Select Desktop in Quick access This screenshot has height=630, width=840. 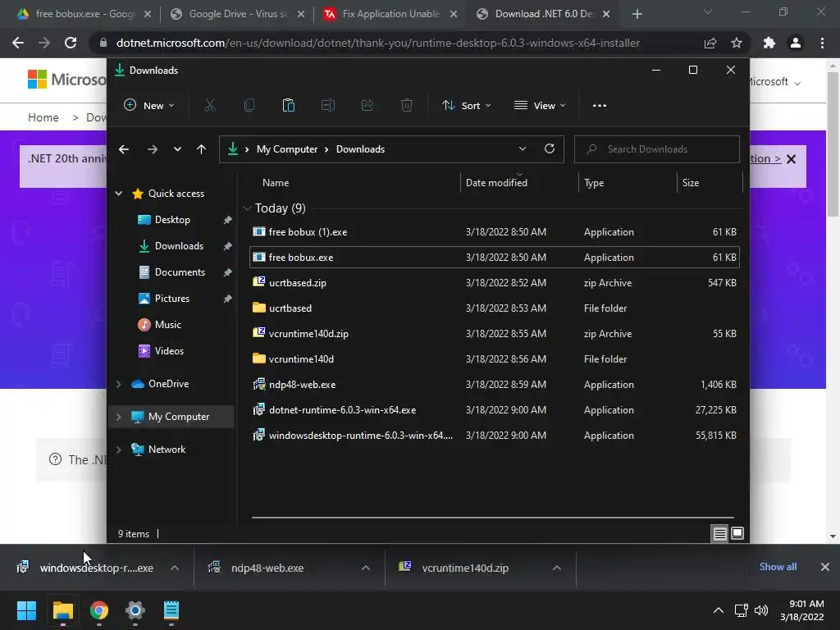pos(172,220)
